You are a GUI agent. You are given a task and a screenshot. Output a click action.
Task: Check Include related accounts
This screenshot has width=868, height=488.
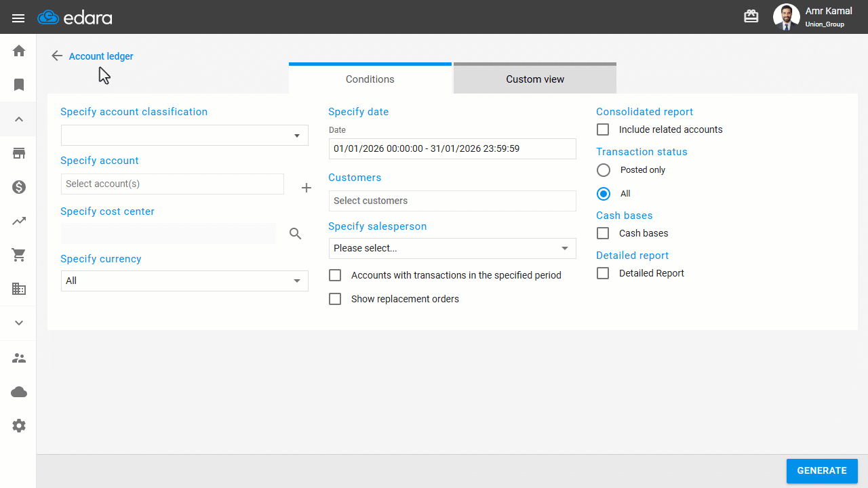pyautogui.click(x=603, y=129)
